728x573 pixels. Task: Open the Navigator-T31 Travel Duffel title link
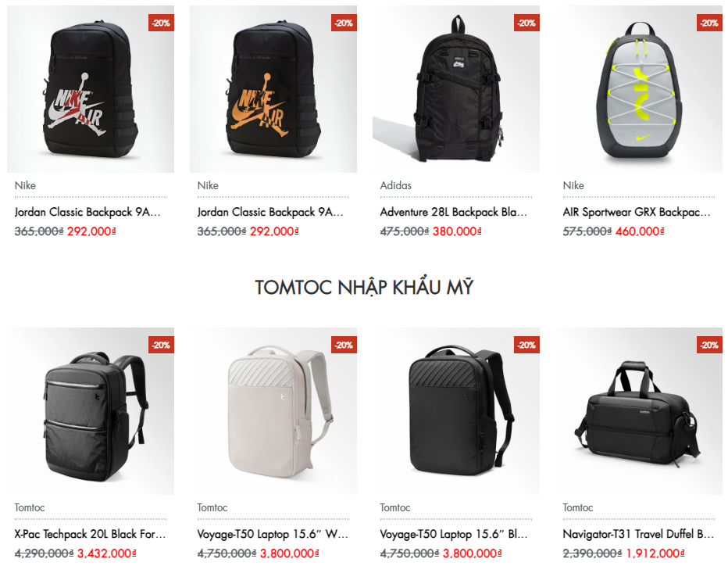[638, 534]
